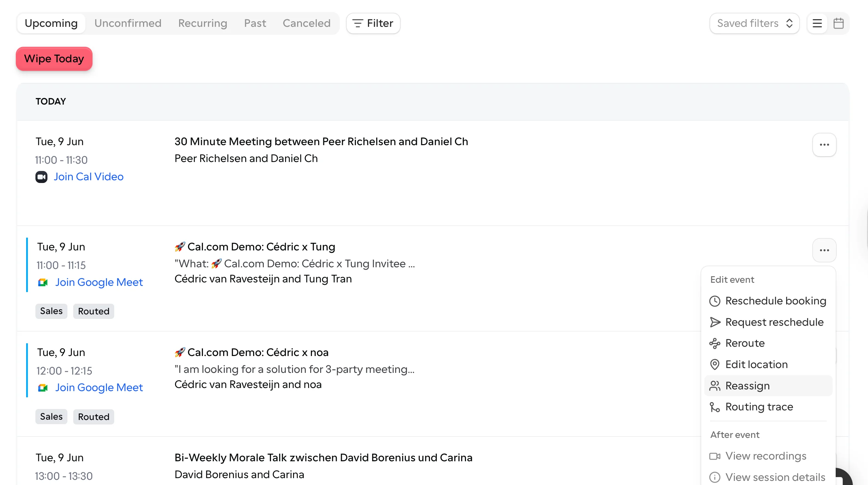Open the Saved filters dropdown
The width and height of the screenshot is (868, 485).
tap(755, 23)
